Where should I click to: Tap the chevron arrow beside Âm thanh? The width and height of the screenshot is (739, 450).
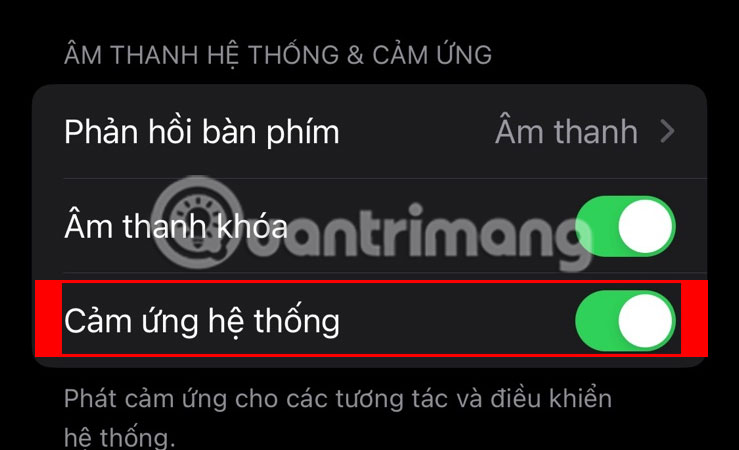[x=667, y=131]
